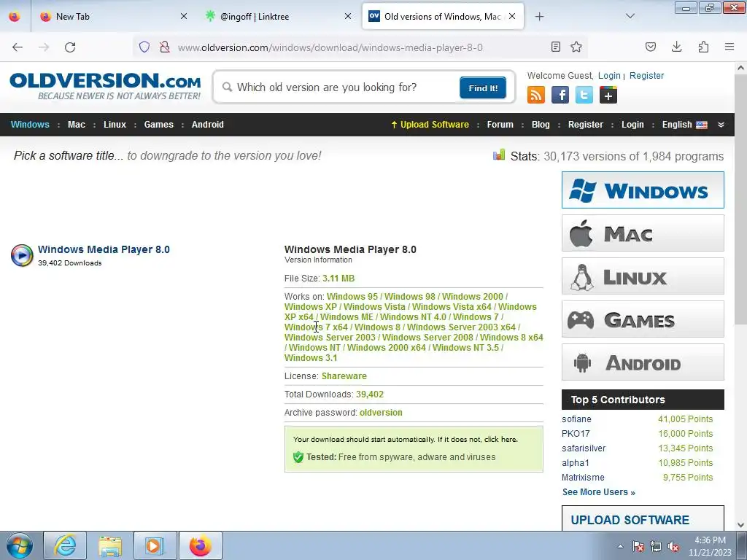Open contributor sofiane's profile
The image size is (747, 560).
click(576, 419)
